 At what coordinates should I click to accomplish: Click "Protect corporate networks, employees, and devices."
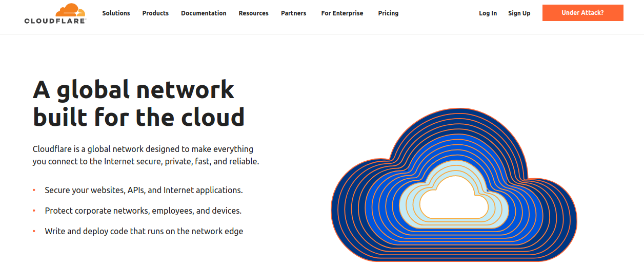[143, 211]
